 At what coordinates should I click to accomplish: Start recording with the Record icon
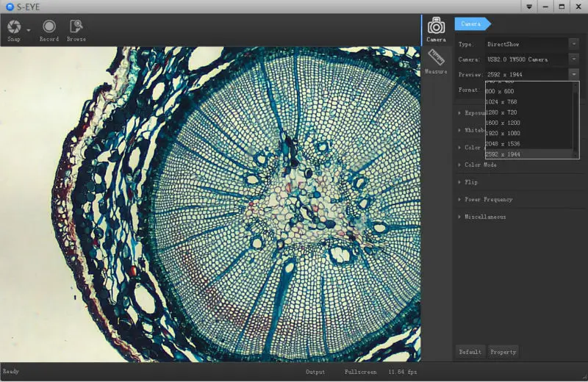pos(49,27)
